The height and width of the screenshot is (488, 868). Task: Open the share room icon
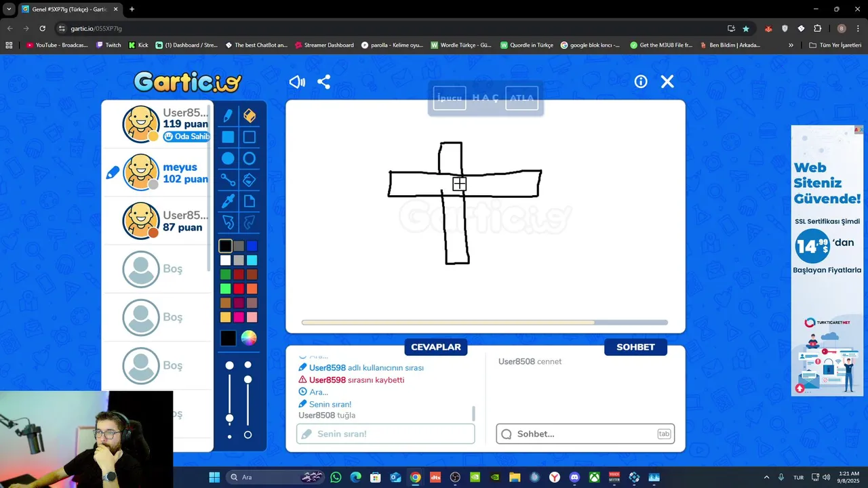(x=324, y=82)
